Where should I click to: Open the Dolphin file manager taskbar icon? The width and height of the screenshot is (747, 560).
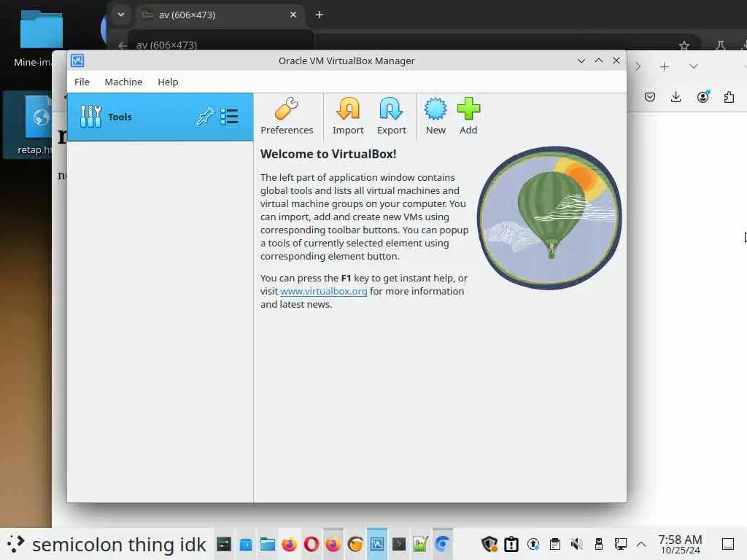267,544
